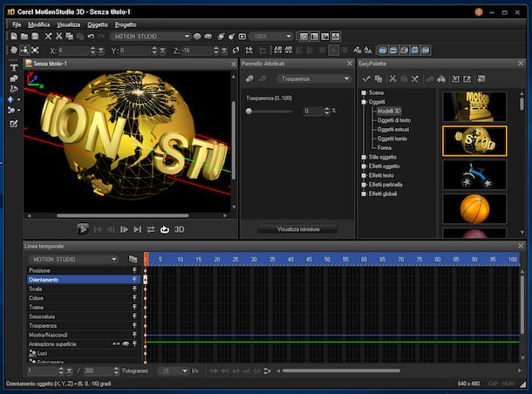The image size is (532, 394).
Task: Click the keyframe layers icon in the timeline
Action: click(133, 260)
